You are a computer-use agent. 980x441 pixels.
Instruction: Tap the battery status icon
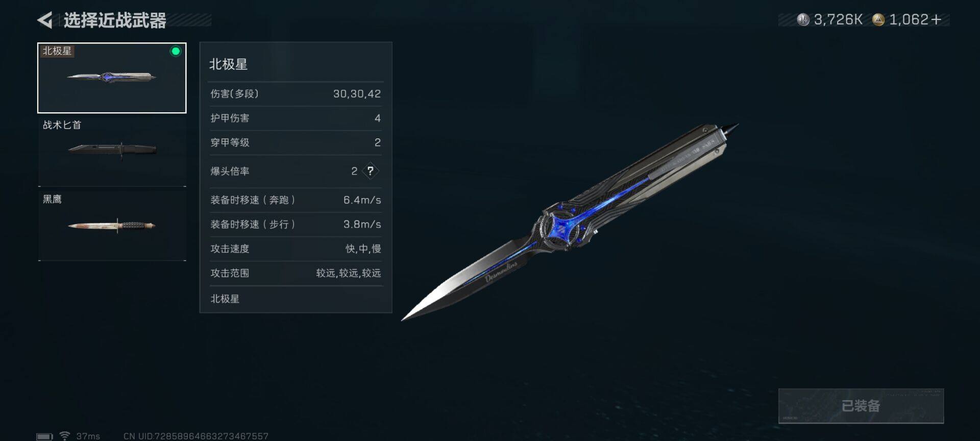click(44, 436)
